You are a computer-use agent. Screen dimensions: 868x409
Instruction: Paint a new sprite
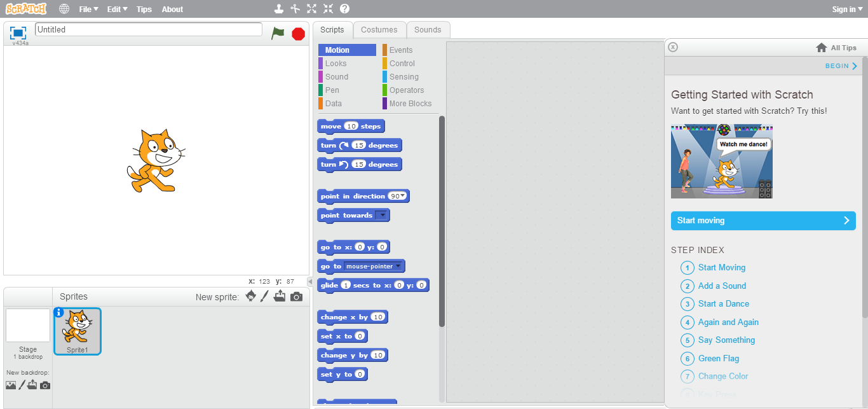(265, 296)
